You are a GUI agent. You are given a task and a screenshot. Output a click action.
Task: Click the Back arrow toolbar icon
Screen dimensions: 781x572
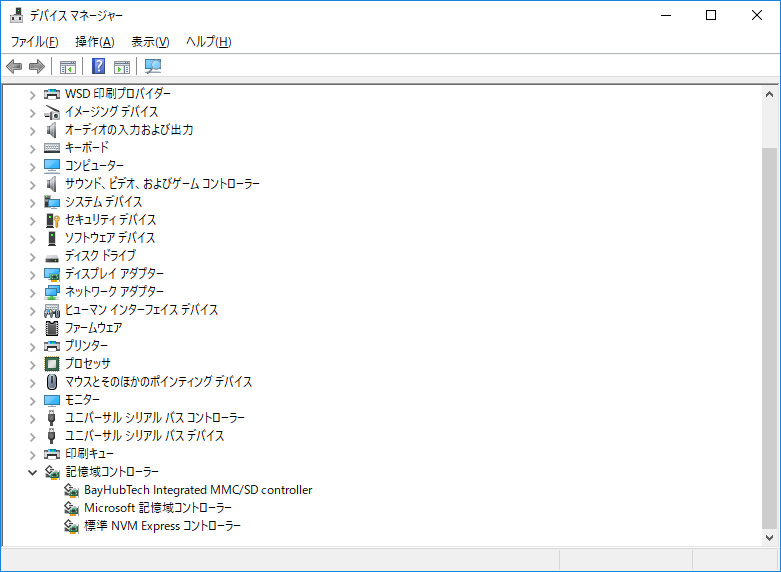[x=14, y=66]
